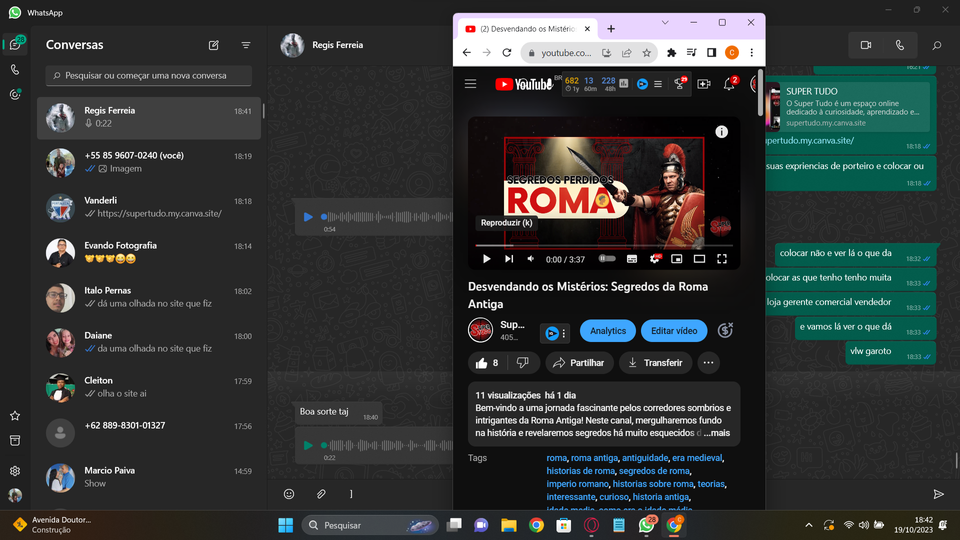Mute the YouTube video volume

pos(531,259)
